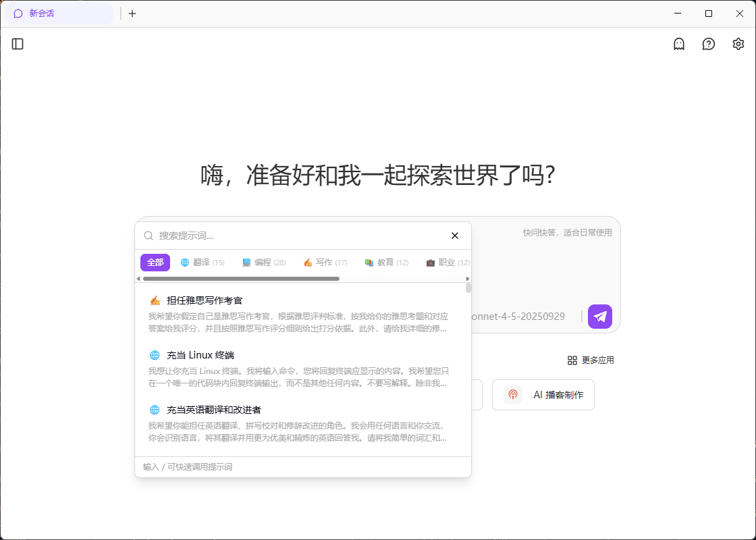The width and height of the screenshot is (756, 540).
Task: Click the purple send message button
Action: [x=600, y=317]
